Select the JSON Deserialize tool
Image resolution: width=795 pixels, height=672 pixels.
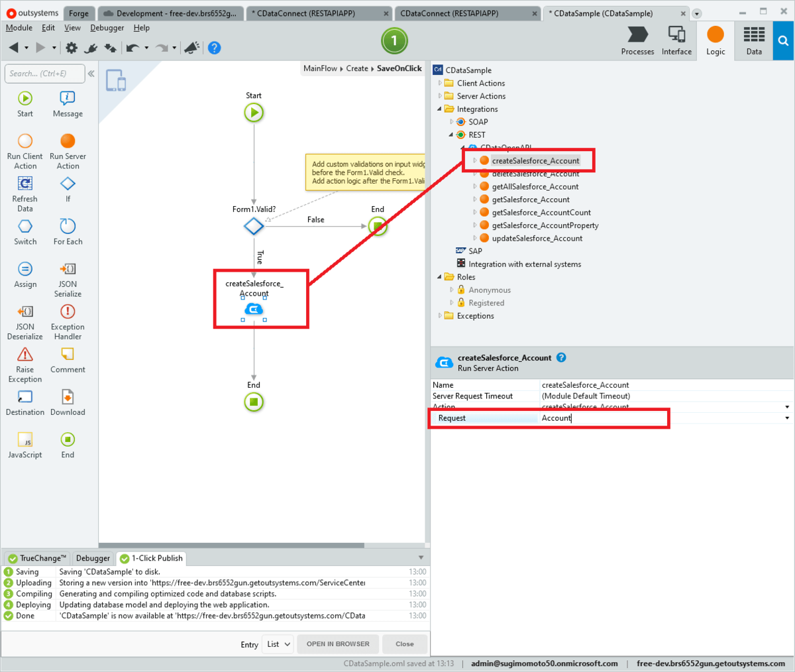click(25, 322)
